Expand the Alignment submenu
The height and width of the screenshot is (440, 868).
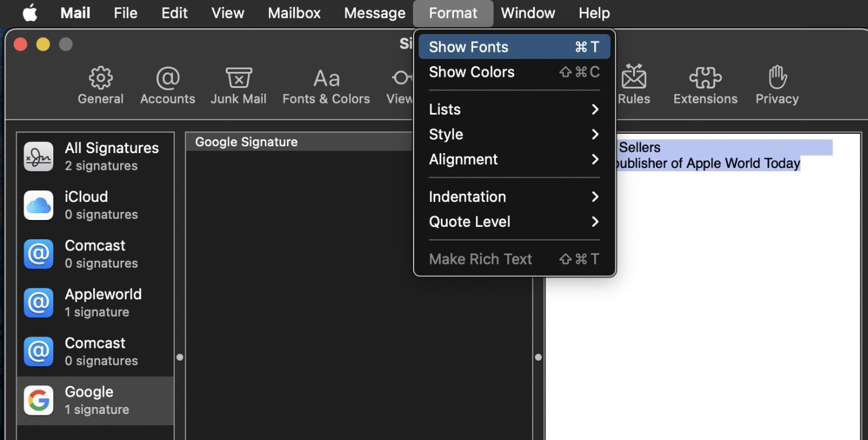click(514, 159)
